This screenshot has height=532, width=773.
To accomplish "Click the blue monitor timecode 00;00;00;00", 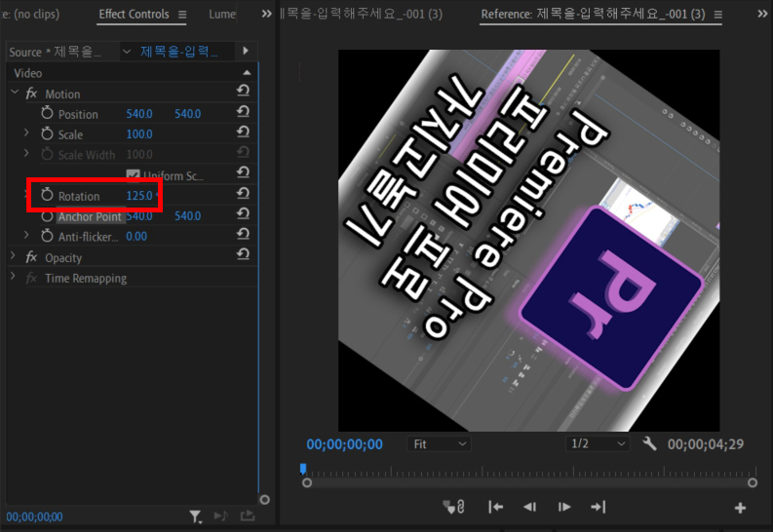I will [344, 444].
